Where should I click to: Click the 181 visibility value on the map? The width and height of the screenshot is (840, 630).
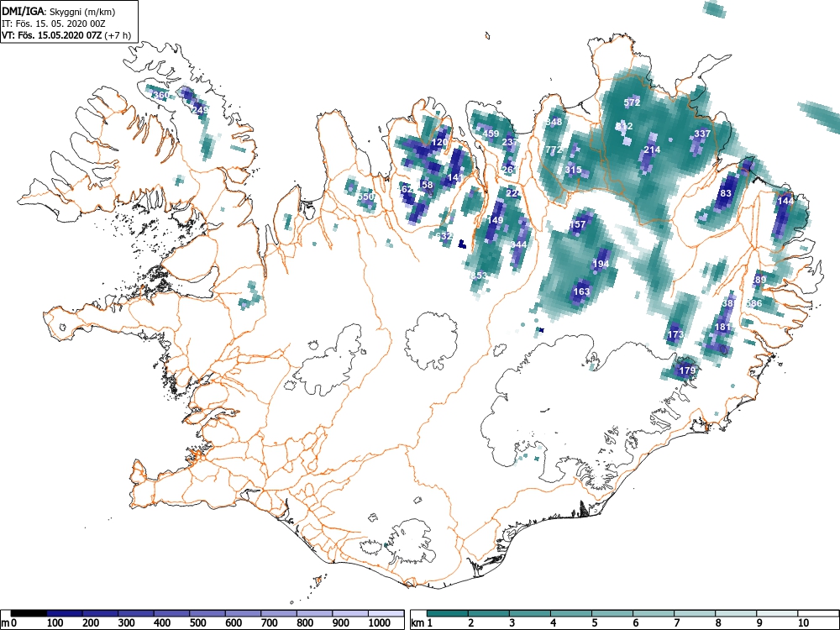click(x=722, y=328)
